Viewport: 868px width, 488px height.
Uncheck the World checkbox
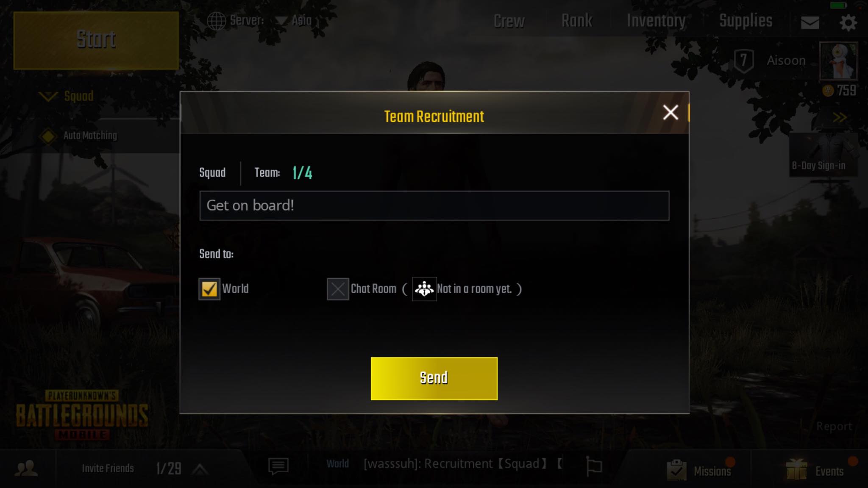209,289
